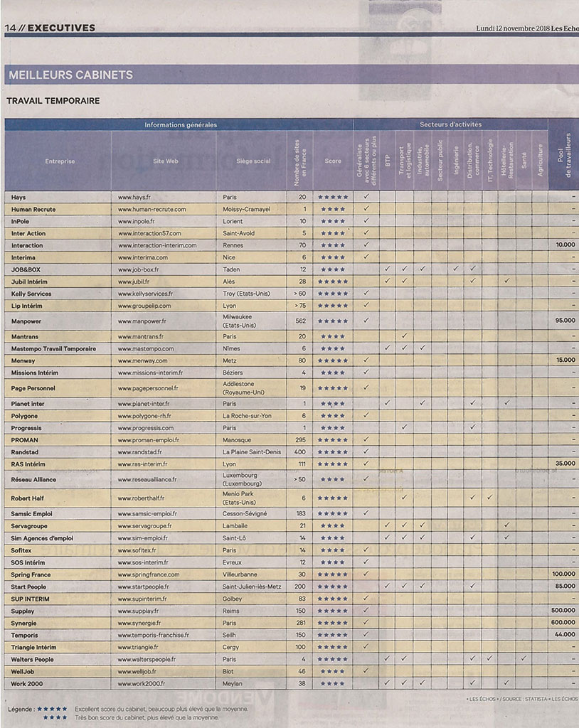Click the '14 // EXECUTIVES' page header
The width and height of the screenshot is (579, 728).
tap(50, 28)
